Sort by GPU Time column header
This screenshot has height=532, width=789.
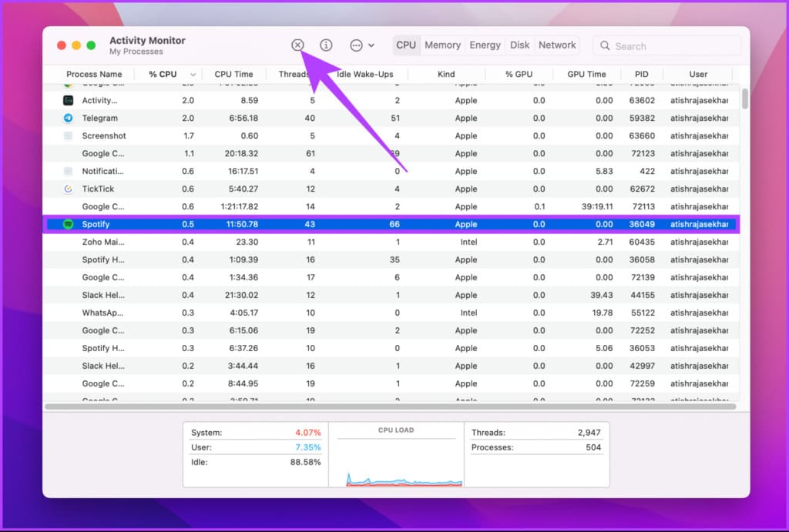click(586, 74)
